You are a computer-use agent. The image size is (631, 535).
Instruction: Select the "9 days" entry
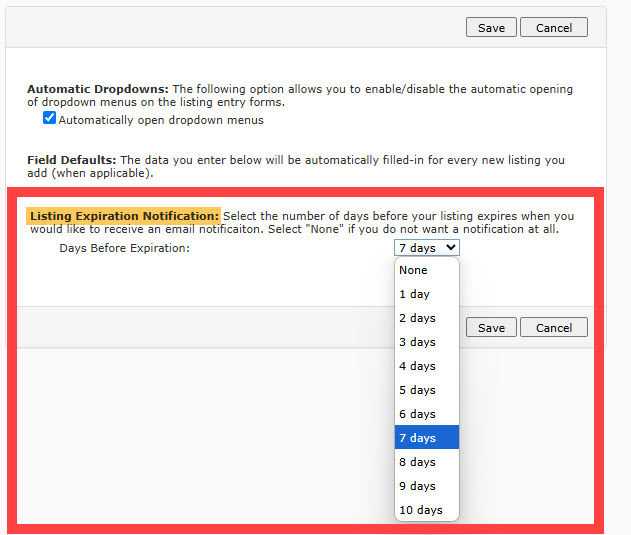417,486
